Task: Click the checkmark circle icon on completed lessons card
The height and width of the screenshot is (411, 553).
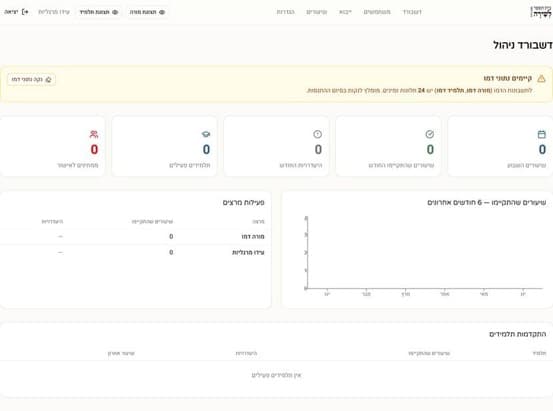Action: [429, 134]
